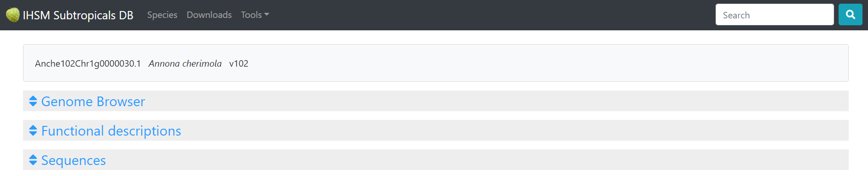The width and height of the screenshot is (868, 176).
Task: Click the Annona cherimola species name
Action: click(185, 63)
